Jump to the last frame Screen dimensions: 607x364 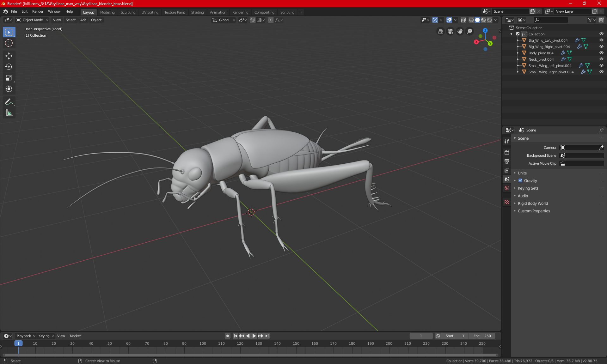(x=267, y=336)
